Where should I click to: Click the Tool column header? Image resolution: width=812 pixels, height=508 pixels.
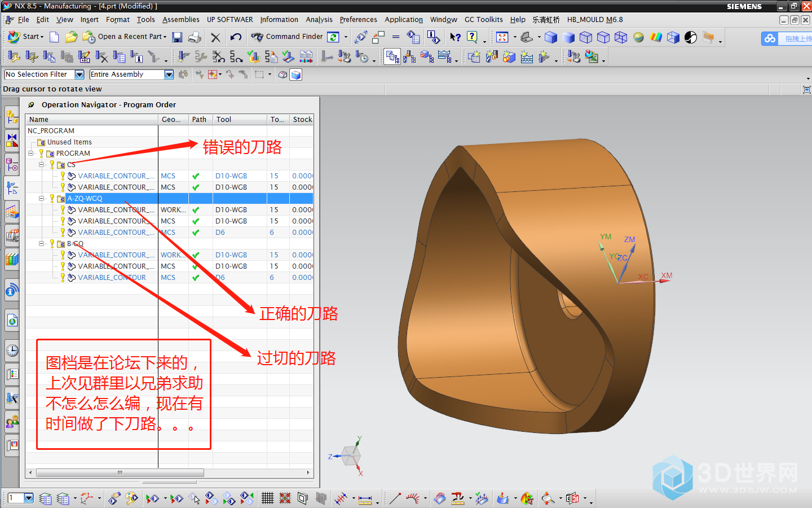pos(240,120)
